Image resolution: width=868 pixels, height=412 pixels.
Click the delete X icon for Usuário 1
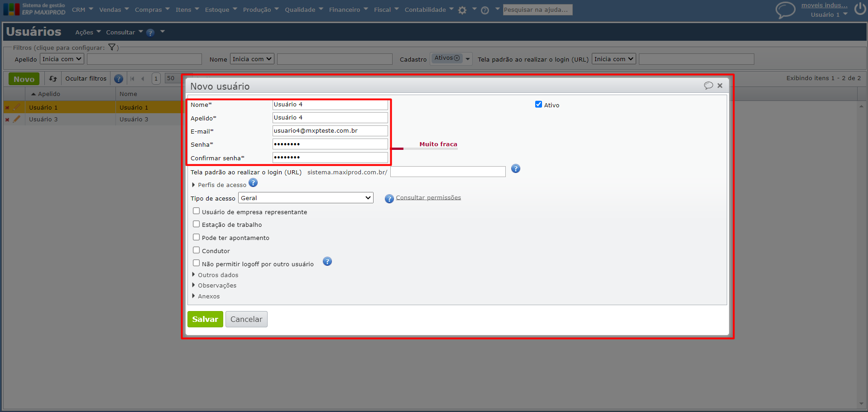coord(7,108)
